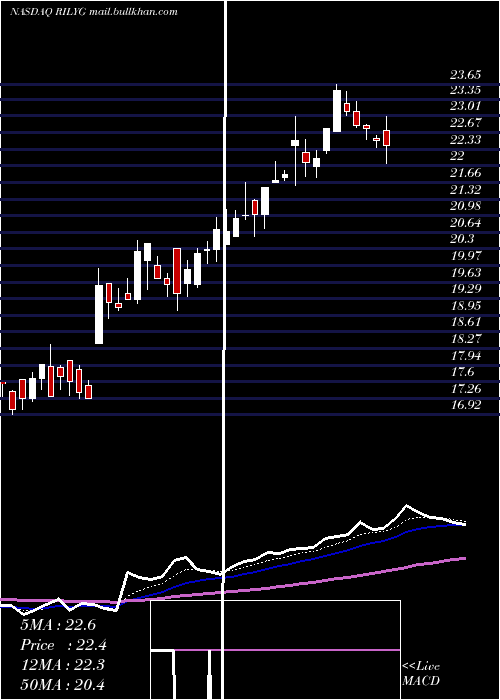Click the 17.6 price label
Image resolution: width=500 pixels, height=700 pixels.
[462, 372]
